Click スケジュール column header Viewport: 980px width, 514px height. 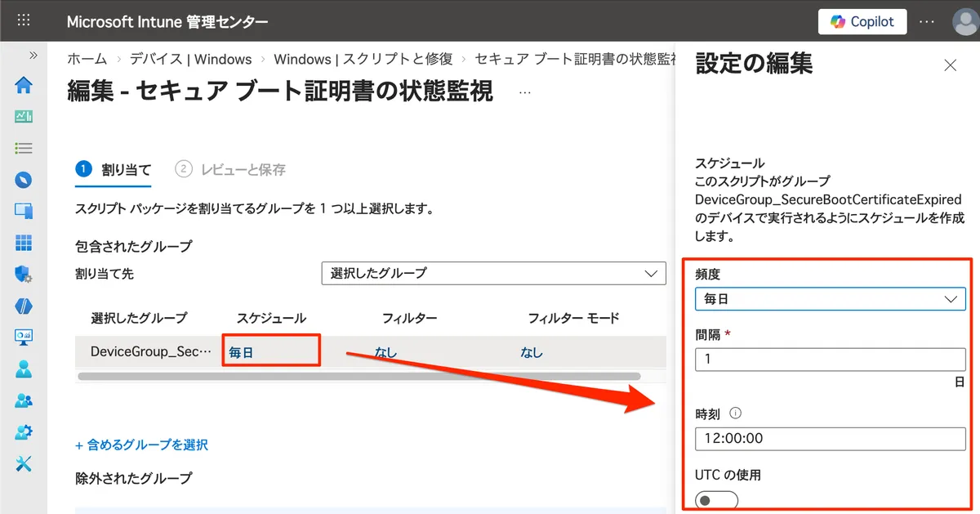[272, 318]
